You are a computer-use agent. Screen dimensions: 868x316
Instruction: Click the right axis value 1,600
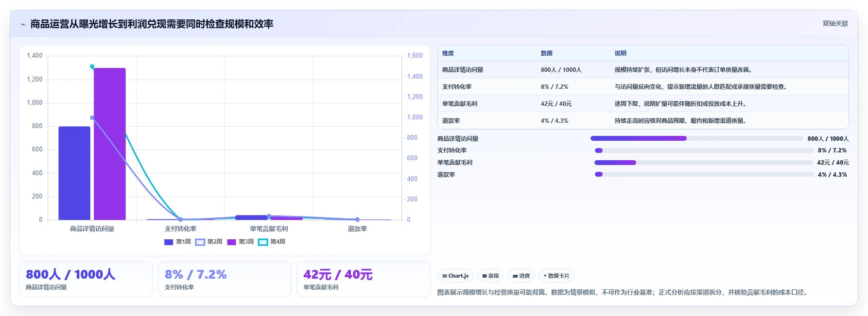415,56
